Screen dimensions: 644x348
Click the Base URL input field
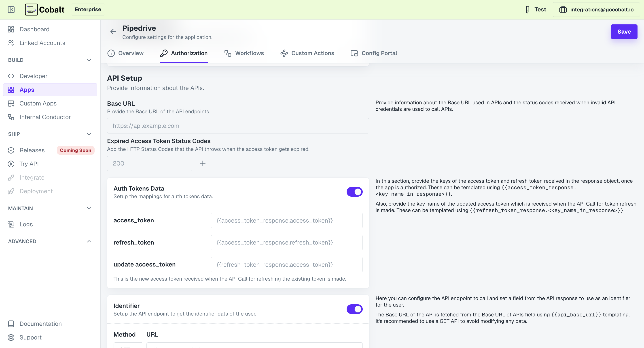[x=238, y=126]
